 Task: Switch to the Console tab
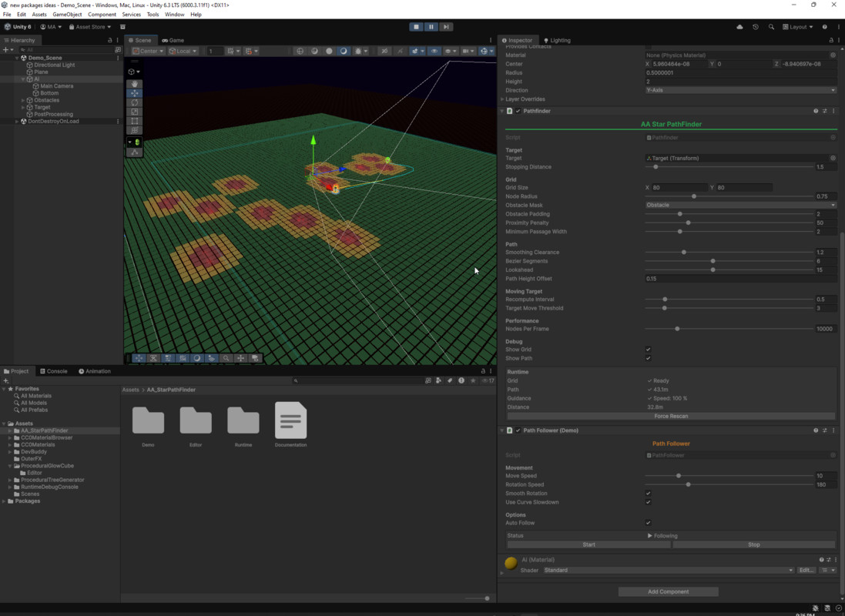click(x=54, y=371)
